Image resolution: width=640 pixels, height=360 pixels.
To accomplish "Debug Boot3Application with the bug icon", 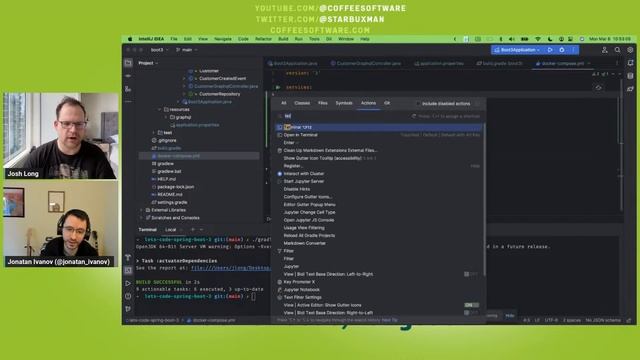I will click(562, 50).
